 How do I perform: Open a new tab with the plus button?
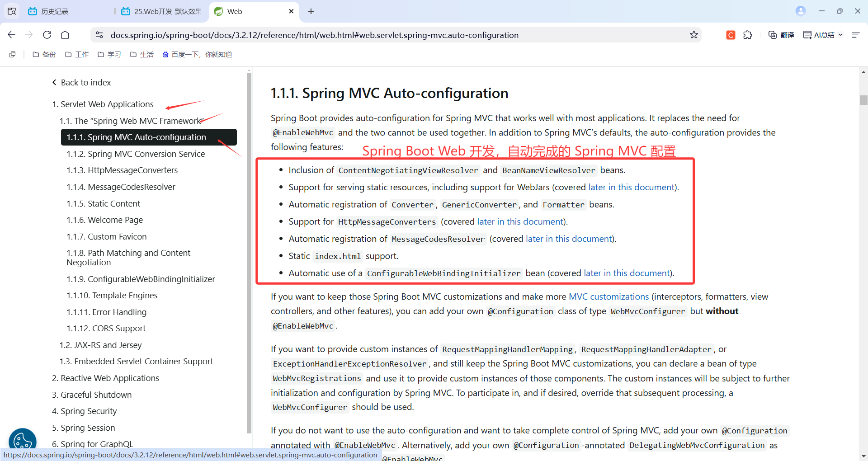coord(311,11)
